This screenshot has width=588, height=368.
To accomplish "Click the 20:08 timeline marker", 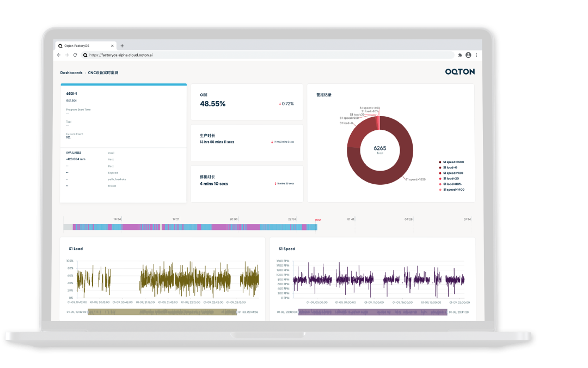I will click(x=234, y=219).
